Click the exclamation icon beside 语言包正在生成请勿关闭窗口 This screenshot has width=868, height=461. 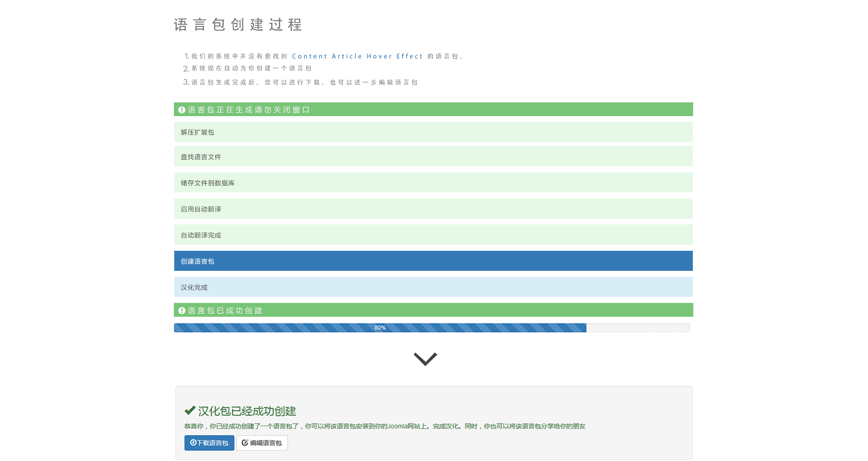coord(182,110)
